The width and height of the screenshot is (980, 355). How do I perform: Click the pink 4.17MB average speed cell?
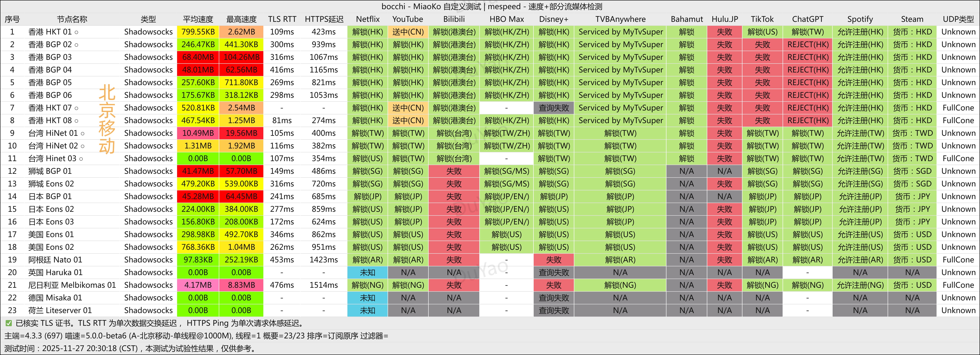click(198, 285)
